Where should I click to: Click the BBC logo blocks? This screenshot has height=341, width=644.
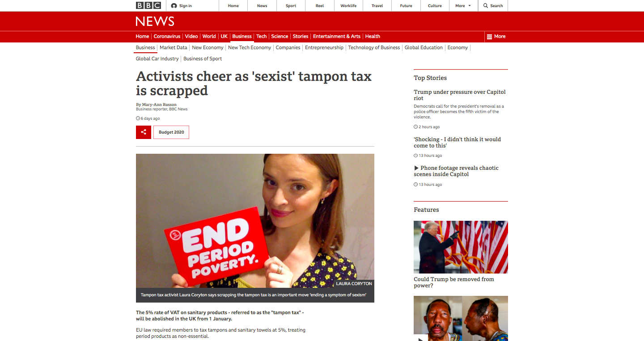(x=148, y=6)
